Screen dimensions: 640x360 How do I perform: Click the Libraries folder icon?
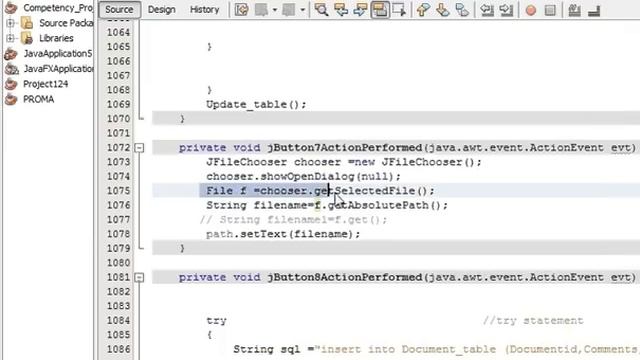click(27, 38)
